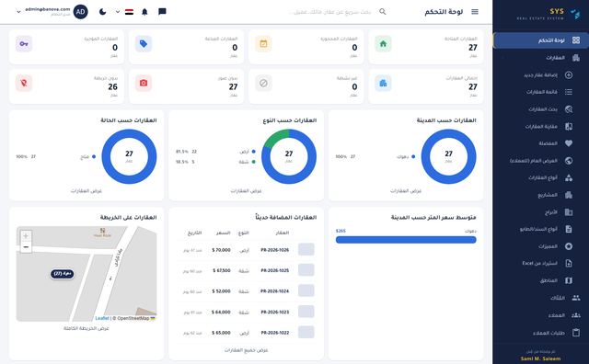Click the blue أرض legend dot
The height and width of the screenshot is (364, 589).
tap(254, 152)
